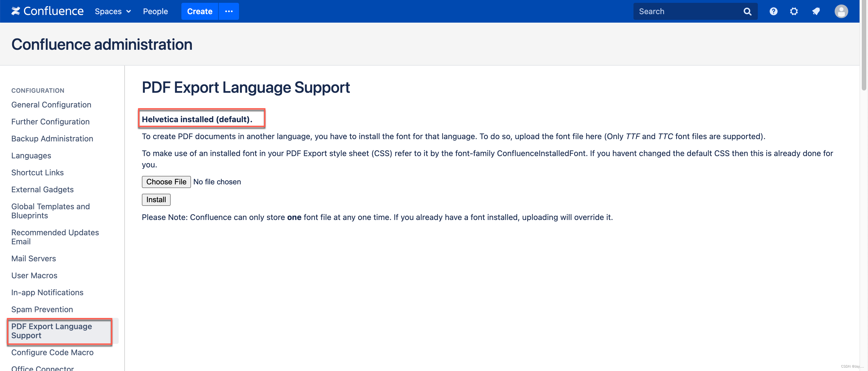868x371 pixels.
Task: Open the User Macros page
Action: tap(34, 275)
